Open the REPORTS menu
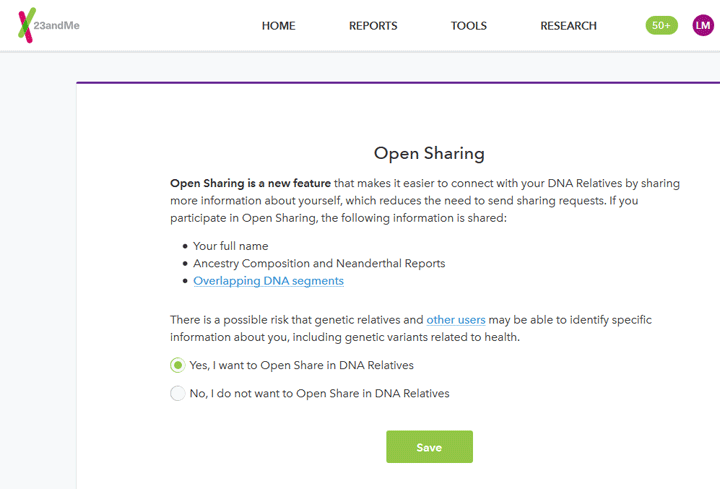Viewport: 720px width, 489px height. (x=373, y=26)
